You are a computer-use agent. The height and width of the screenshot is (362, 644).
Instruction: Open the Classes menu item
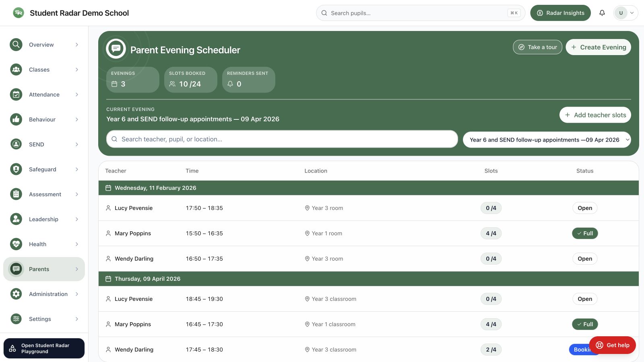coord(44,70)
